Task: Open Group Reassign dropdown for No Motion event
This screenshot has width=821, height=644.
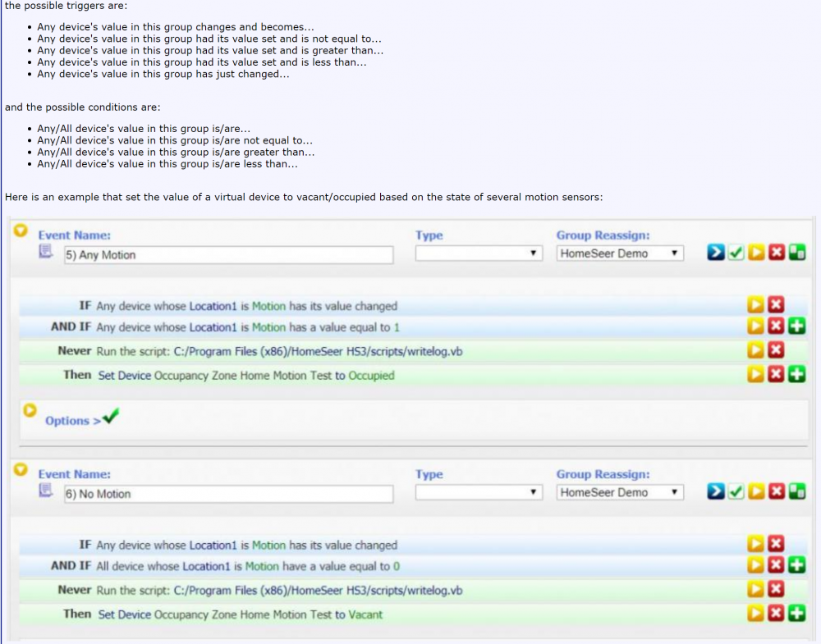Action: pyautogui.click(x=620, y=493)
